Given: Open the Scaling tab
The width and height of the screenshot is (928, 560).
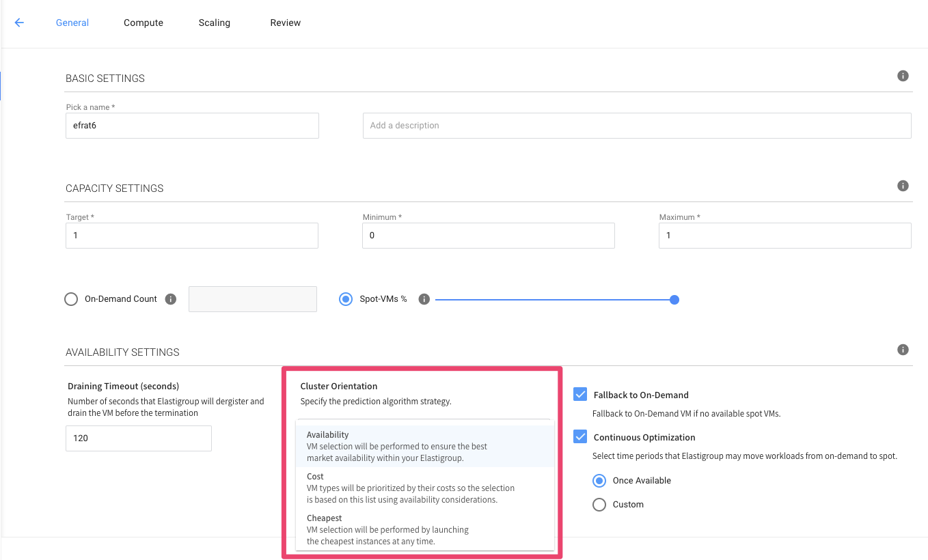Looking at the screenshot, I should point(214,23).
